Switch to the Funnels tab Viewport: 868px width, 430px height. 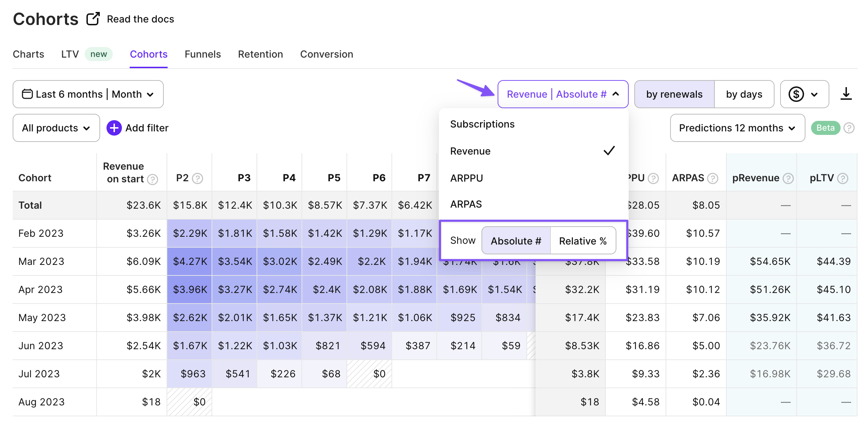[x=202, y=54]
